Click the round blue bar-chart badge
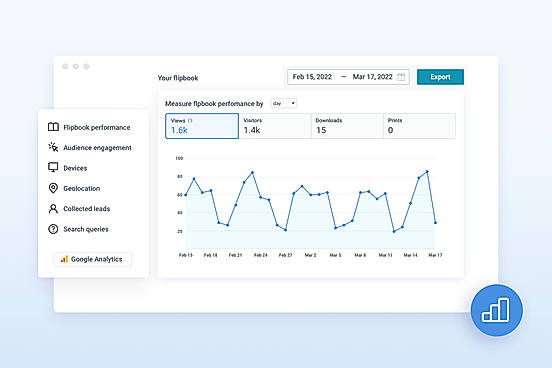 497,310
